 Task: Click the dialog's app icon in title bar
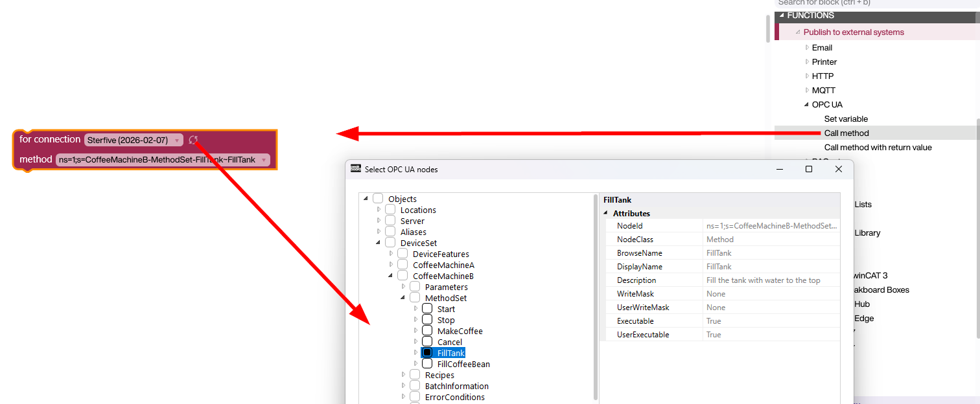(x=355, y=169)
